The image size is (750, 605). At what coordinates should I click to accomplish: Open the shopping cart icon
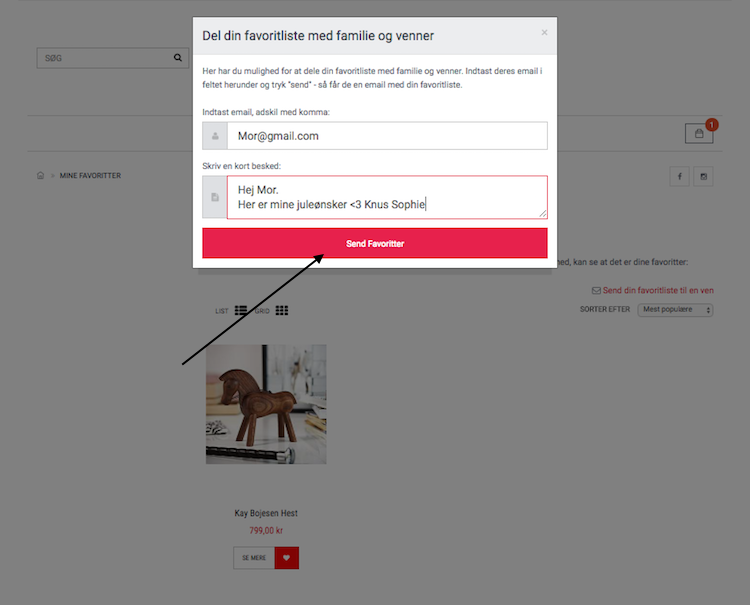(x=699, y=133)
